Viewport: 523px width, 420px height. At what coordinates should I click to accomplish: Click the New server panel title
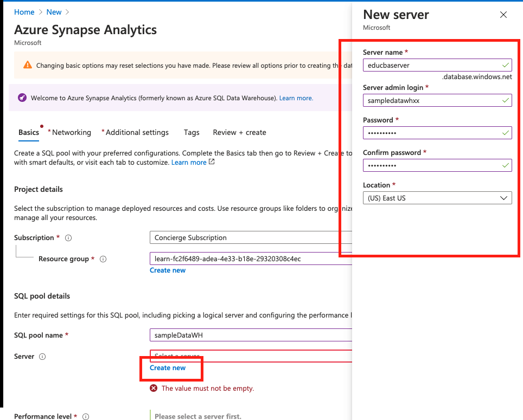click(x=396, y=15)
